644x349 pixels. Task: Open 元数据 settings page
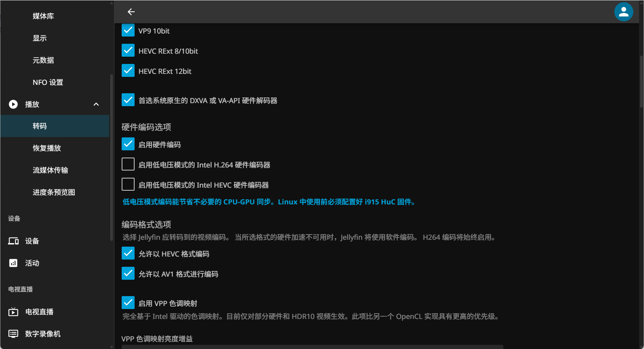[x=43, y=60]
